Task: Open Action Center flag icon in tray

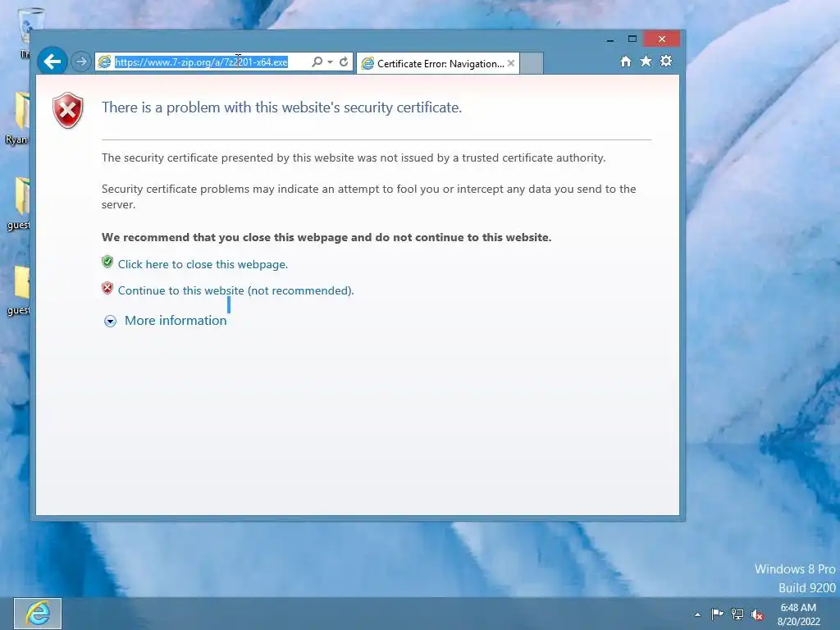Action: [717, 614]
